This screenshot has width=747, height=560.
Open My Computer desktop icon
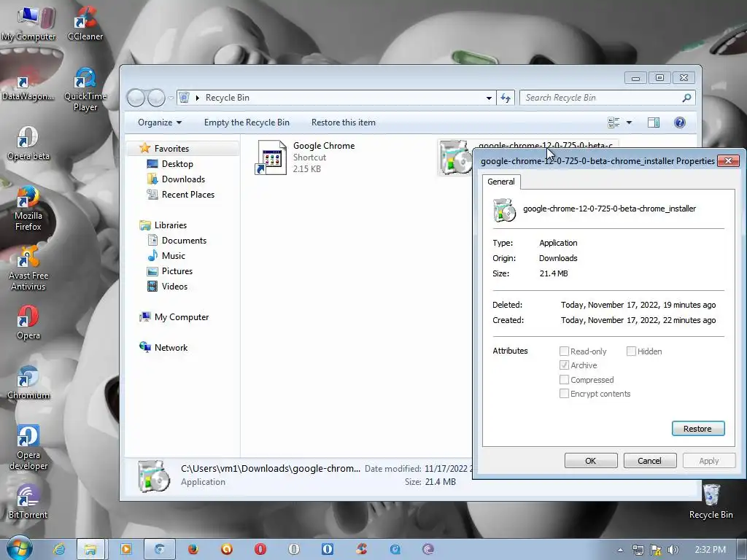[28, 24]
